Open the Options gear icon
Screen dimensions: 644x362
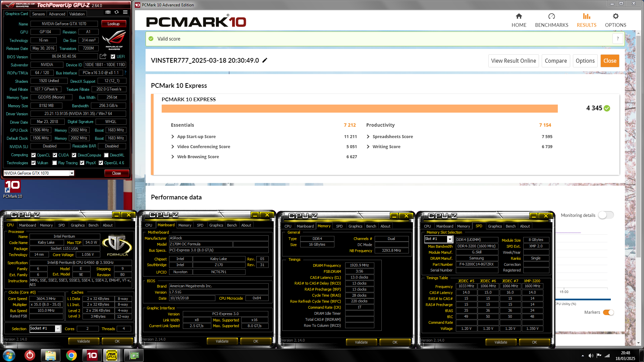point(615,16)
